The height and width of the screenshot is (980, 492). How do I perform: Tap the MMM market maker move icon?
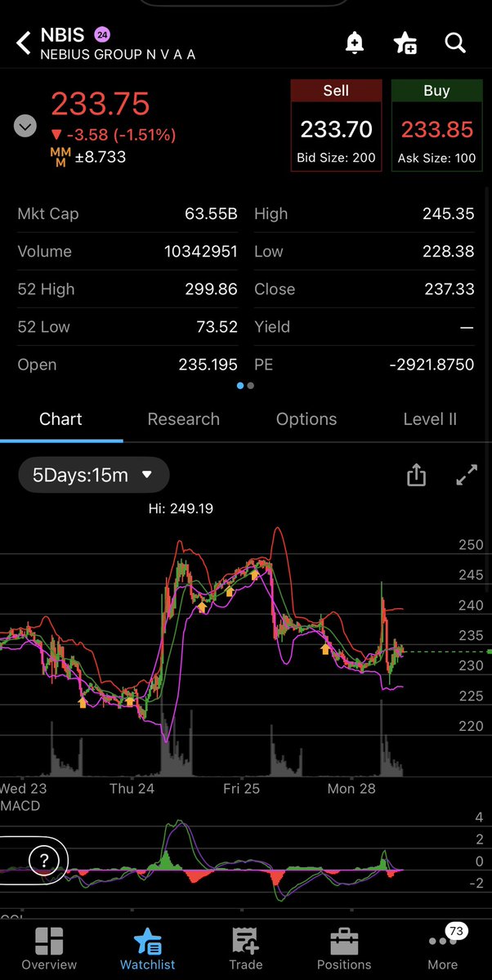tap(60, 158)
